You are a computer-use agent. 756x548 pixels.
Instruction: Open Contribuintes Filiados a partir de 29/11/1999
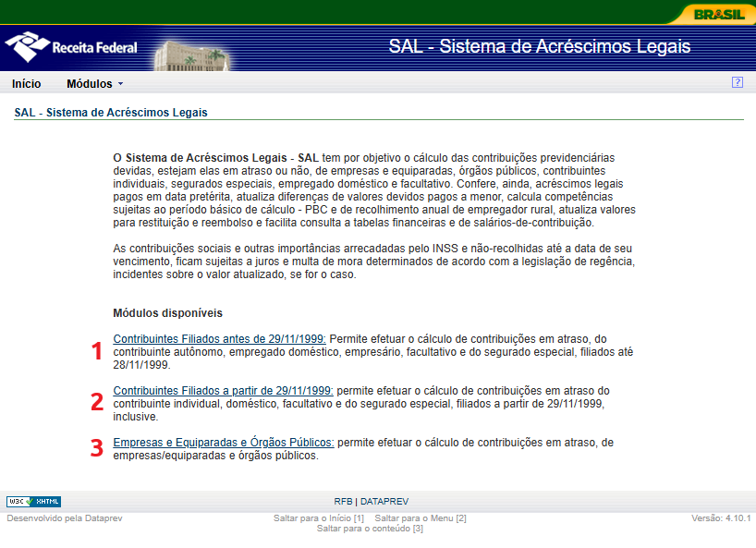[x=223, y=390]
